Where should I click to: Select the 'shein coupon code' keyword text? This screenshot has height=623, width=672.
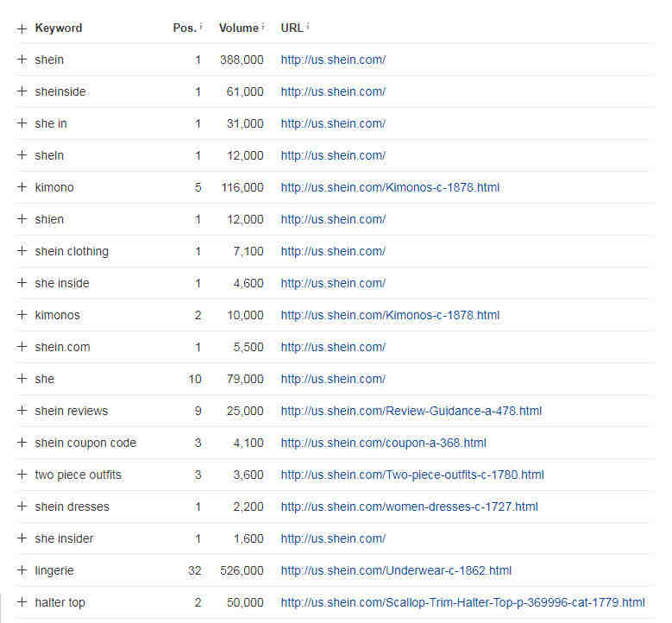click(85, 443)
